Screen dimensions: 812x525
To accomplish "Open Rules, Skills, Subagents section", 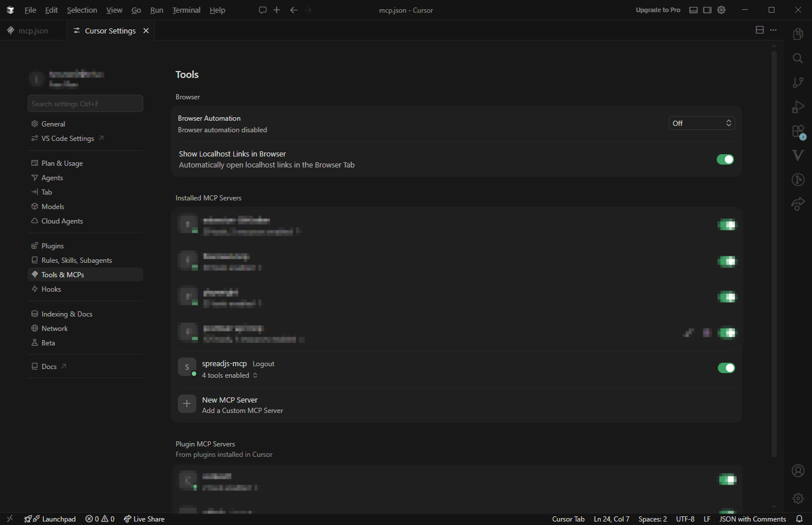I will [x=85, y=260].
